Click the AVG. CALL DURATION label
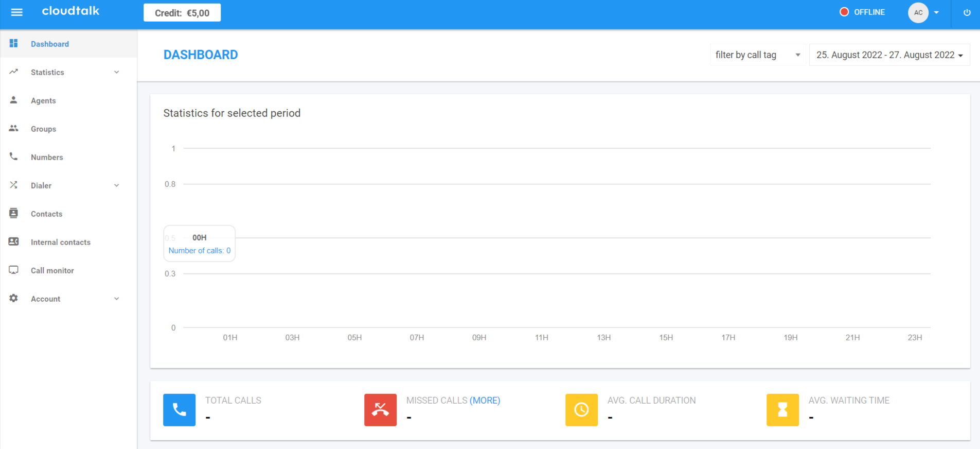 tap(652, 400)
